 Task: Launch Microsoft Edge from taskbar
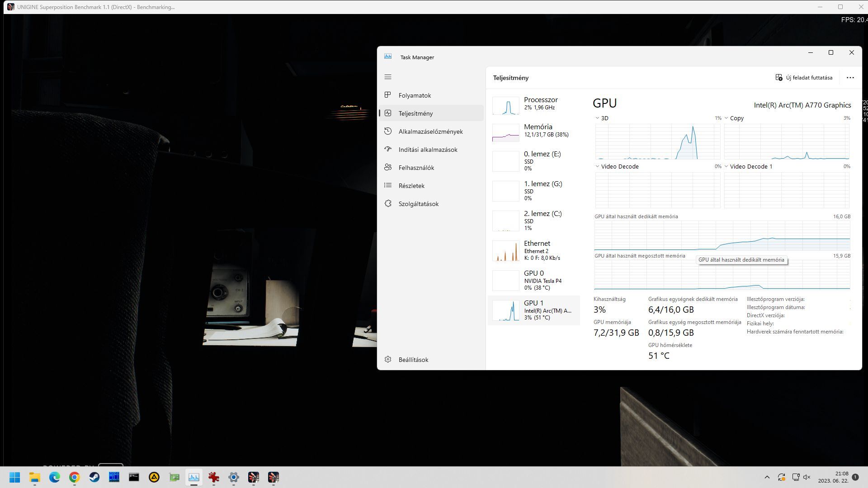pyautogui.click(x=55, y=477)
